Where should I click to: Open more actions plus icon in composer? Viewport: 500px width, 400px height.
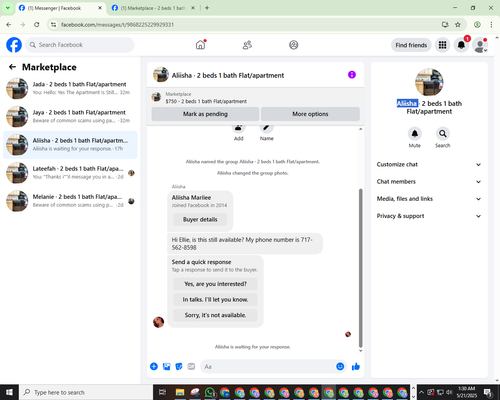click(154, 367)
